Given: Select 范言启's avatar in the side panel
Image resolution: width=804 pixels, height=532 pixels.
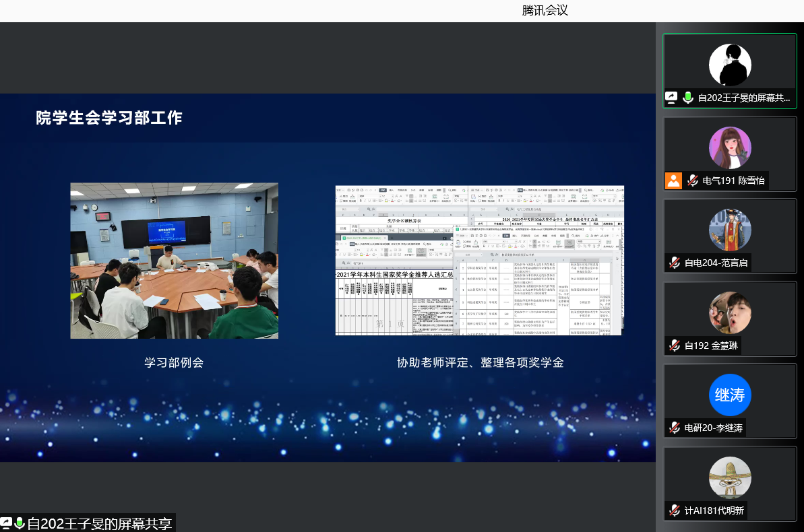Looking at the screenshot, I should tap(730, 230).
